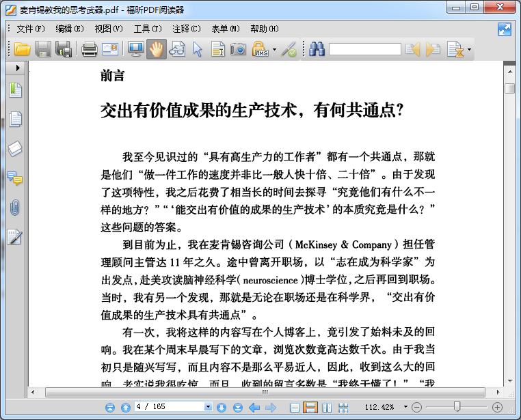This screenshot has width=521, height=420.
Task: Expand the left navigation panel arrow
Action: [18, 68]
